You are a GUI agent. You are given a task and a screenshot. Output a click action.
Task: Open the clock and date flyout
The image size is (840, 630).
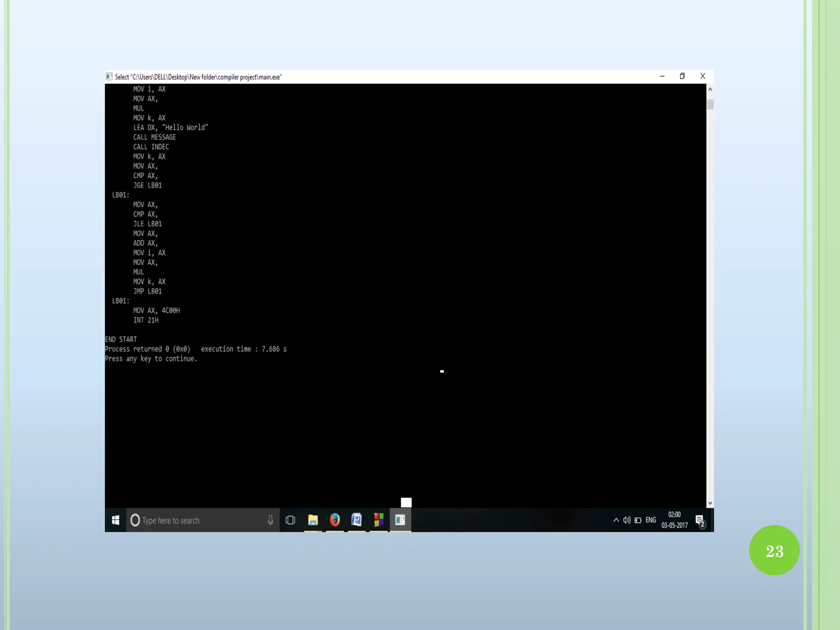[x=674, y=520]
